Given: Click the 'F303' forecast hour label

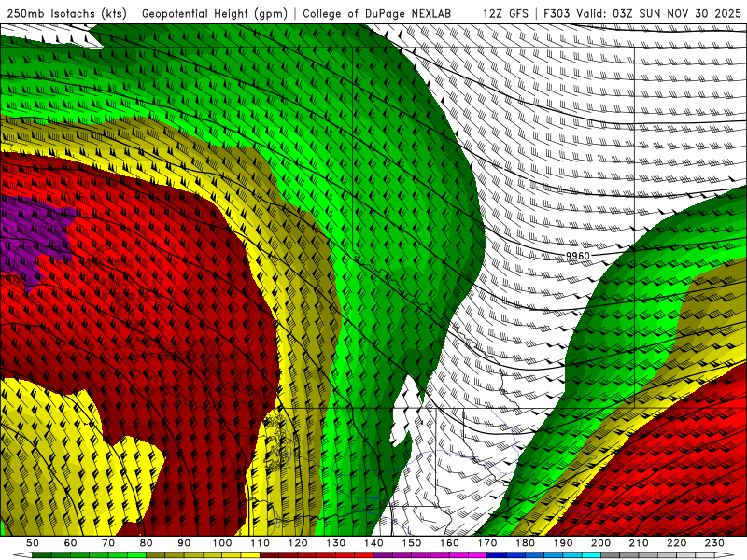Looking at the screenshot, I should (557, 13).
